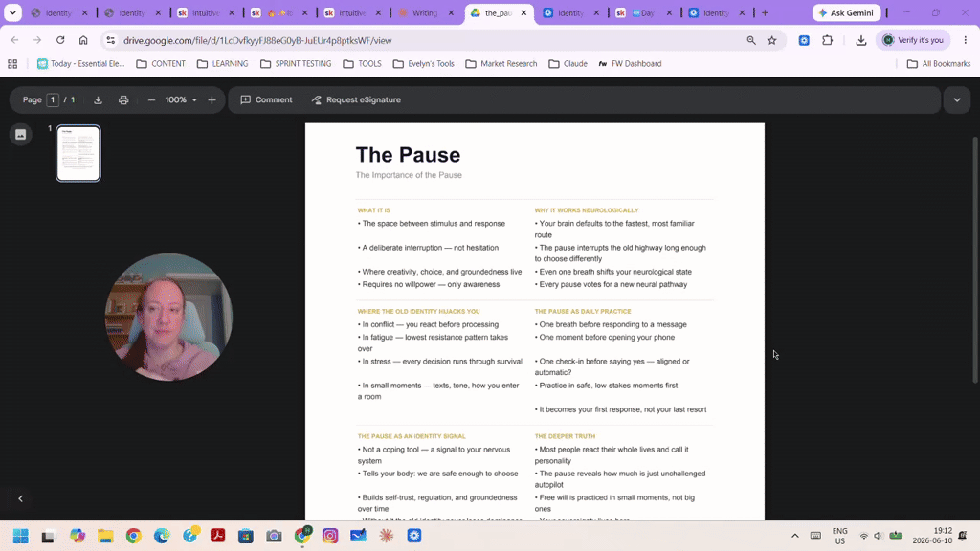Bookmark this page with the star icon
Image resolution: width=980 pixels, height=551 pixels.
[x=772, y=40]
